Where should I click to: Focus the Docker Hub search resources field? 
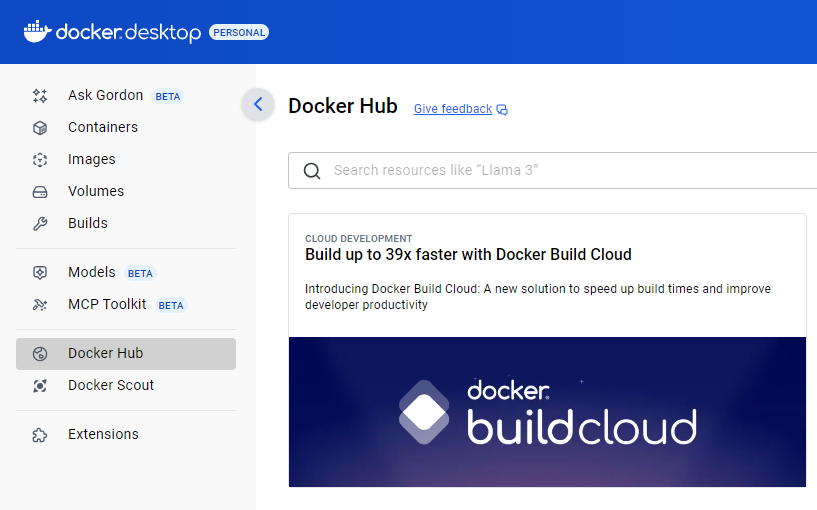pyautogui.click(x=570, y=171)
